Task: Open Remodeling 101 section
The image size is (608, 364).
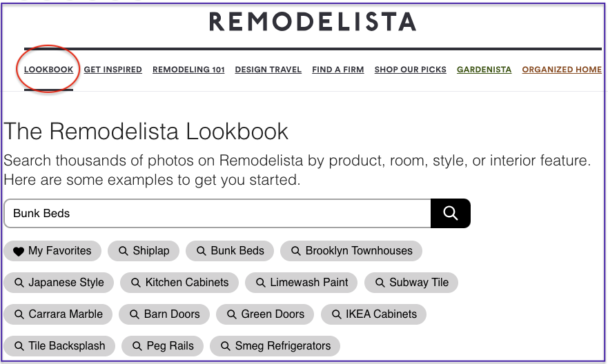Action: tap(188, 70)
